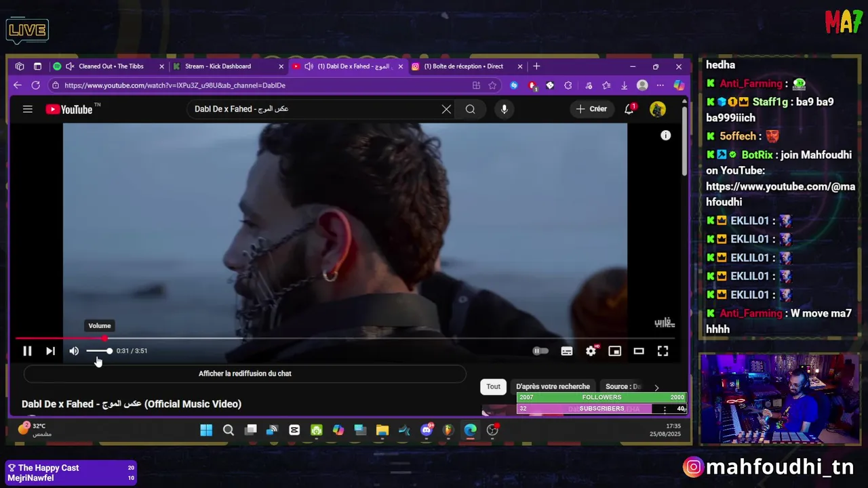Viewport: 868px width, 488px height.
Task: Switch to the Boîte de réception Direct tab
Action: point(462,66)
